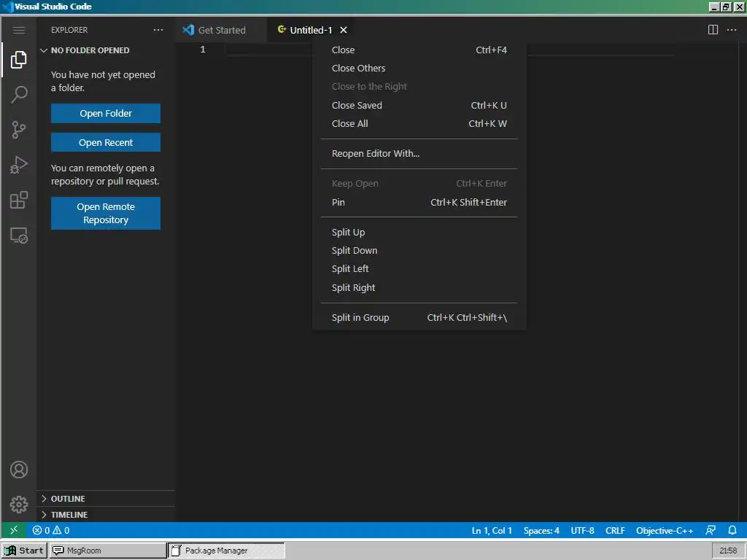This screenshot has width=747, height=560.
Task: Click line number 1 in the editor gutter
Action: coord(203,49)
